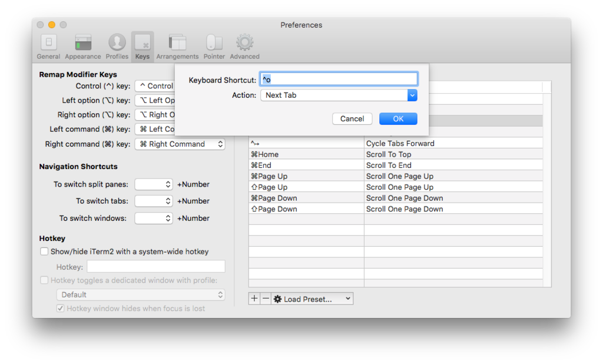Remove selected key mapping with minus button
The width and height of the screenshot is (603, 364).
click(x=266, y=299)
